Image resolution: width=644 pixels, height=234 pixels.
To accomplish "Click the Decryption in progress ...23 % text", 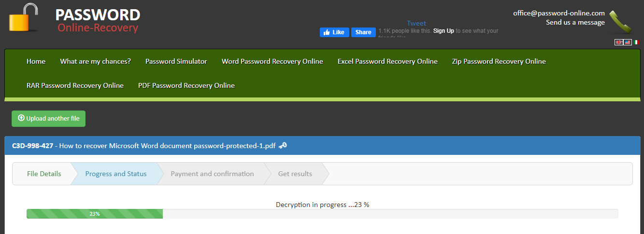I will [x=322, y=205].
